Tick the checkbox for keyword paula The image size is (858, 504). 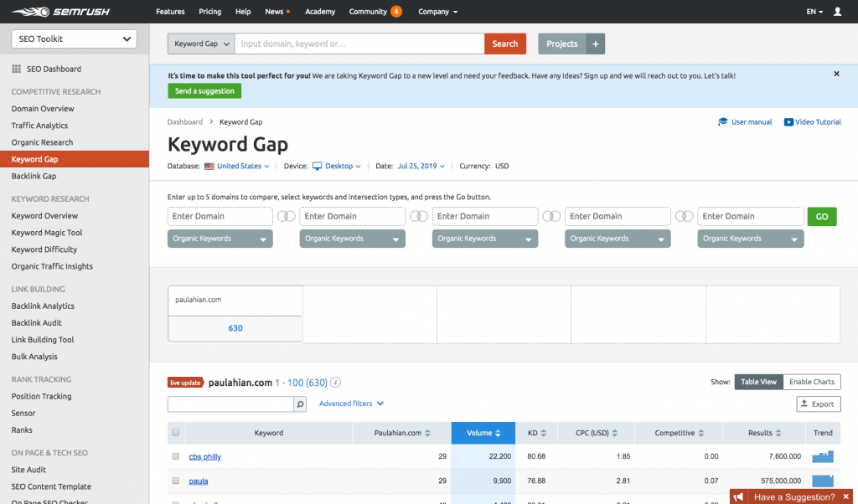176,481
